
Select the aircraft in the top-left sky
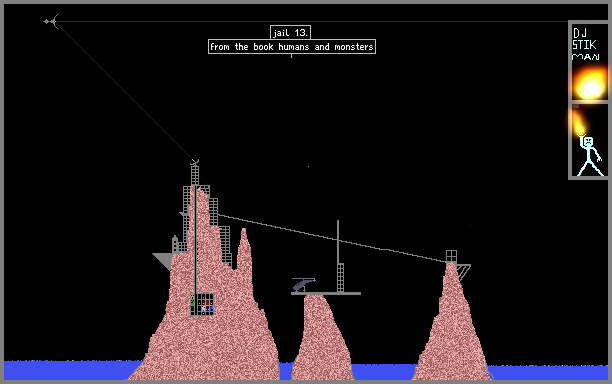[51, 21]
